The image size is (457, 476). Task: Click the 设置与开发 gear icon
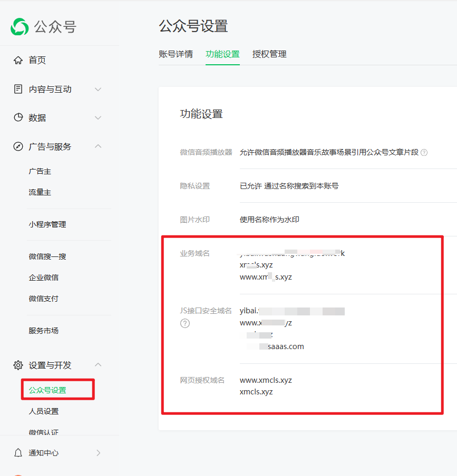tap(18, 365)
